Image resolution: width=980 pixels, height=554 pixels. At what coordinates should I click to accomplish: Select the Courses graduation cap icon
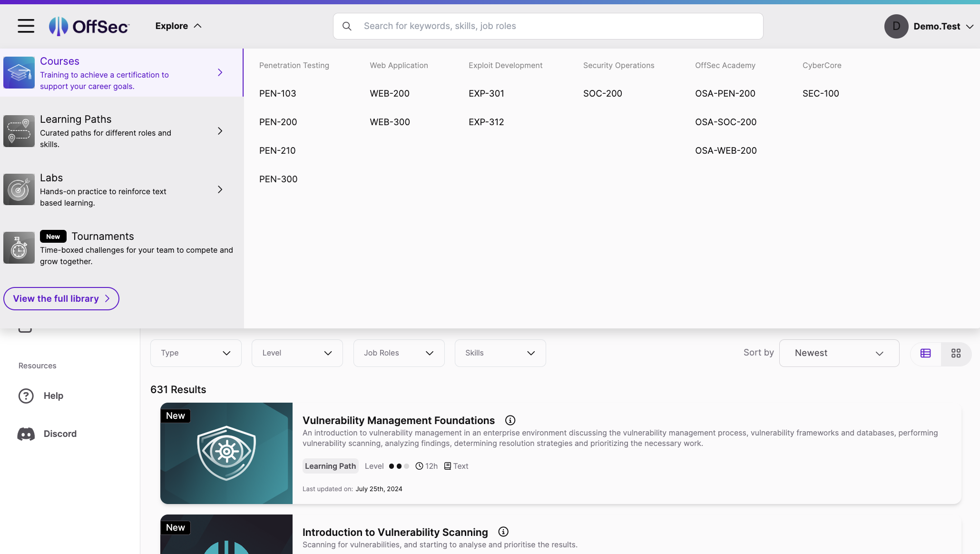coord(19,72)
